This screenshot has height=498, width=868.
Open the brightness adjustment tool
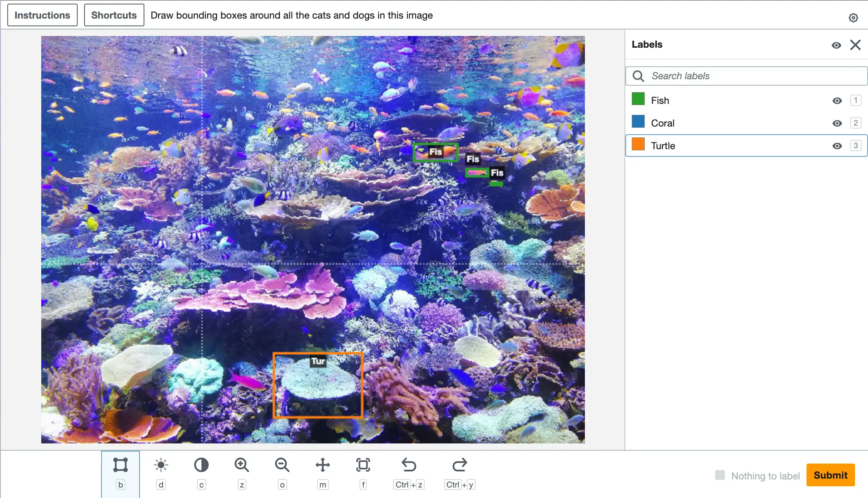point(161,465)
